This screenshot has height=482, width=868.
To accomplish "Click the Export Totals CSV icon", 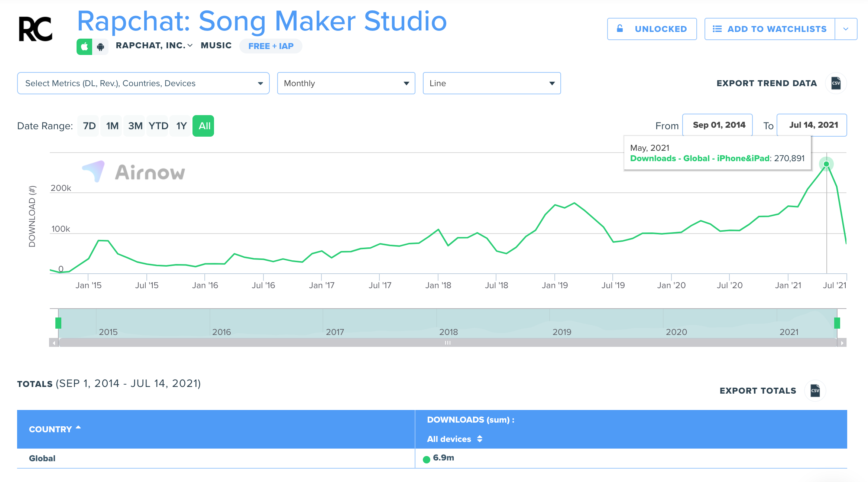I will [x=815, y=391].
